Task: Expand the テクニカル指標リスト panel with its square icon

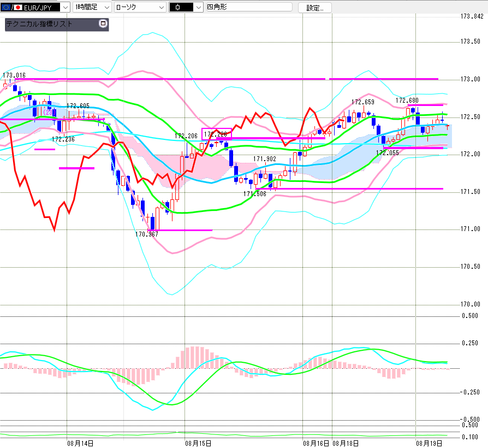Action: click(x=103, y=23)
